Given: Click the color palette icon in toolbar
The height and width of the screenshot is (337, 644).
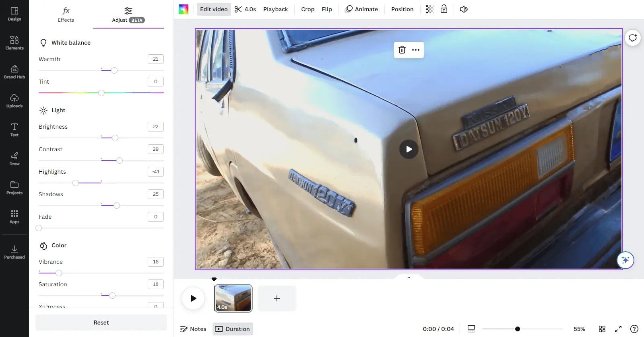Looking at the screenshot, I should click(184, 9).
